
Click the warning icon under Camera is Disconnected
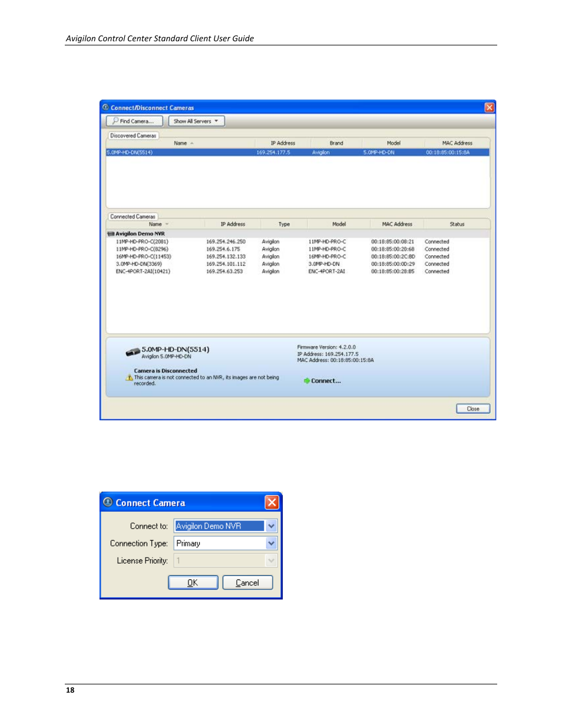129,378
